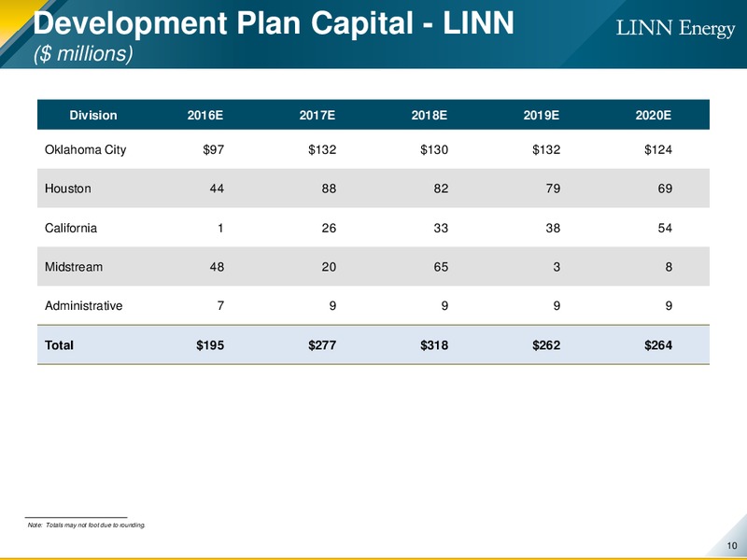Click Oklahoma City 2020E value "$124"
747x560 pixels.
point(658,150)
